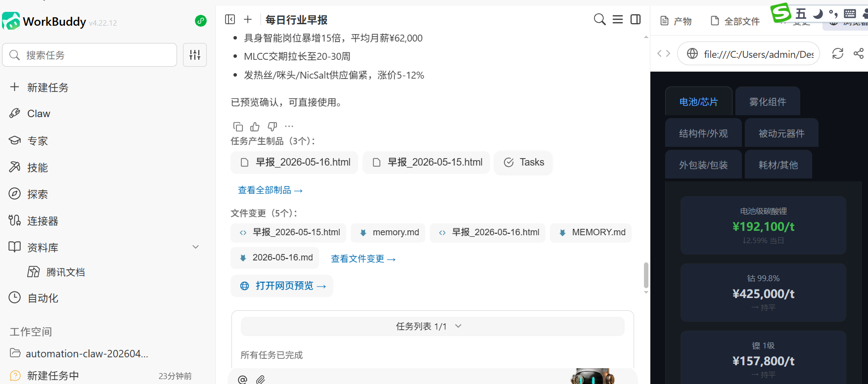This screenshot has height=384, width=868.
Task: Give the reply a thumbs up
Action: (x=255, y=127)
